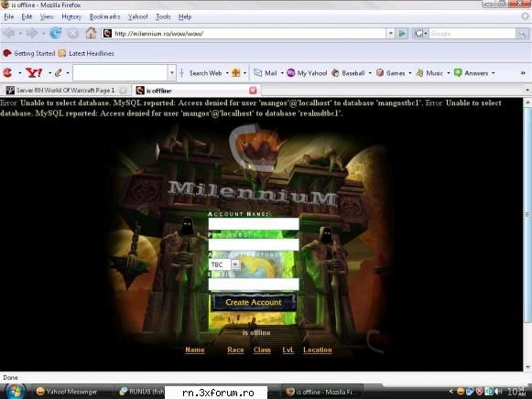The image size is (532, 399).
Task: Click the Answers toolbar icon
Action: (458, 72)
